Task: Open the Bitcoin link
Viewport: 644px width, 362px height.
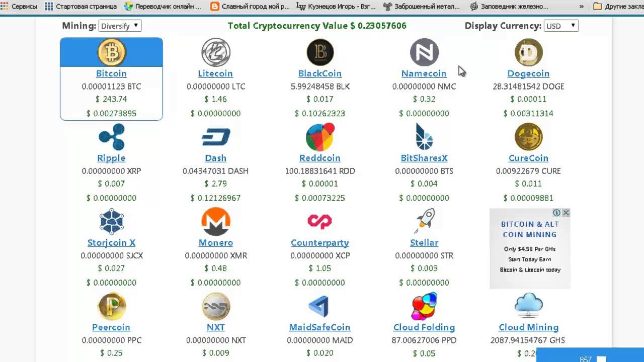Action: [111, 73]
